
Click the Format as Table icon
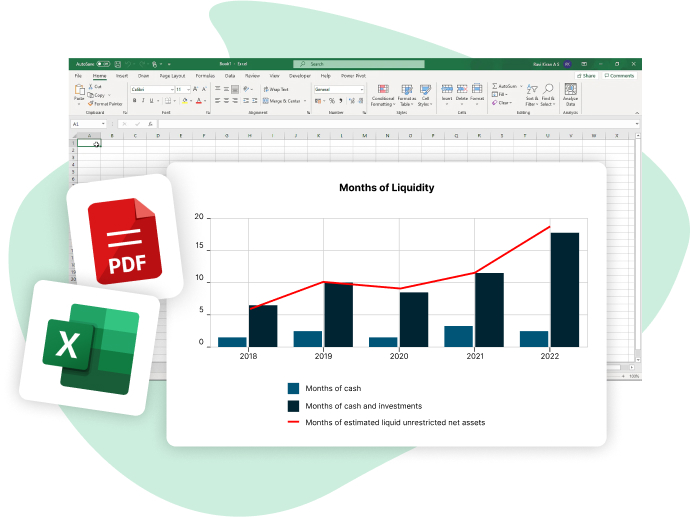coord(406,93)
